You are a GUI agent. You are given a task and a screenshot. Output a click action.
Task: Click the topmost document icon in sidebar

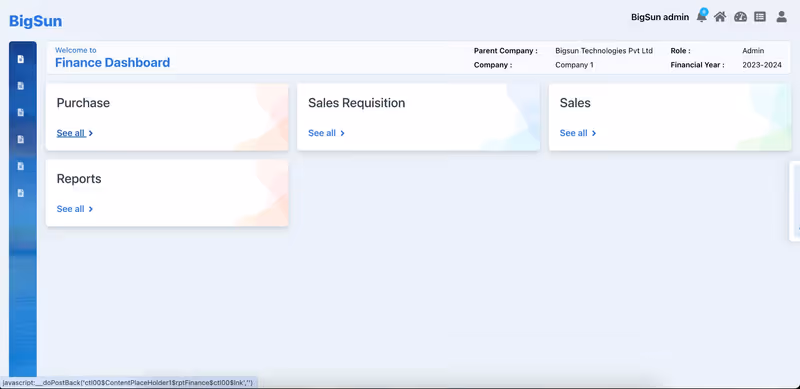[21, 59]
